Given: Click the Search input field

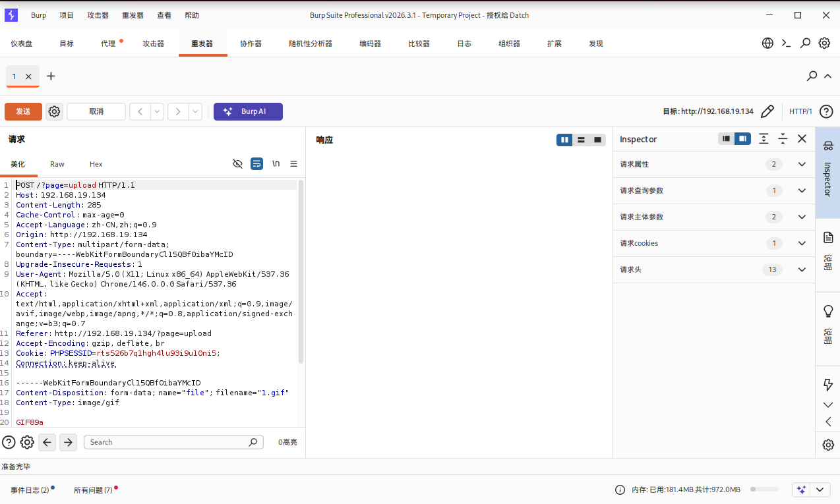Looking at the screenshot, I should (173, 442).
